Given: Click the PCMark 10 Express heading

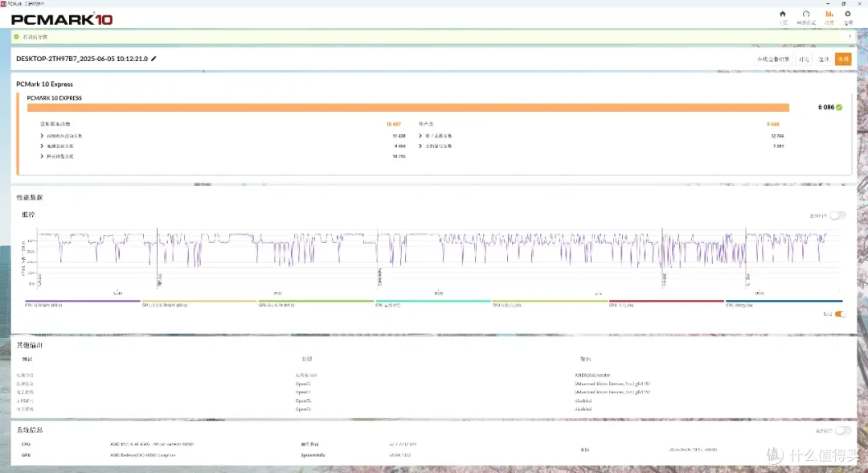Looking at the screenshot, I should coord(44,84).
